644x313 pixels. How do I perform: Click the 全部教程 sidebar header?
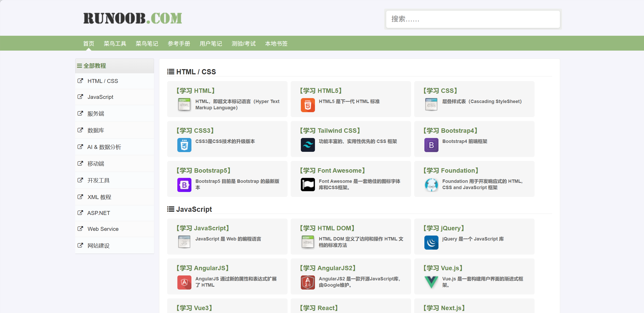tap(95, 66)
